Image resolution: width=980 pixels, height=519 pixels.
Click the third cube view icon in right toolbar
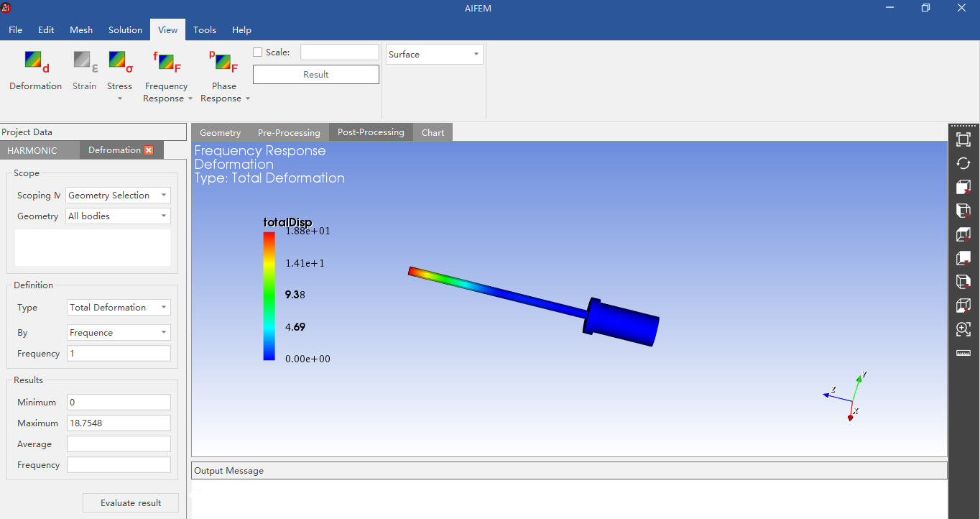click(963, 234)
